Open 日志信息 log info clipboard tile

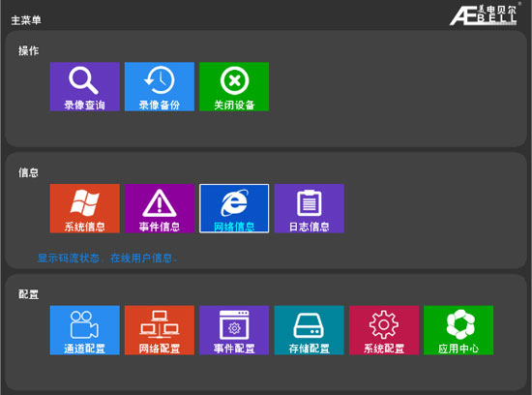tap(310, 208)
